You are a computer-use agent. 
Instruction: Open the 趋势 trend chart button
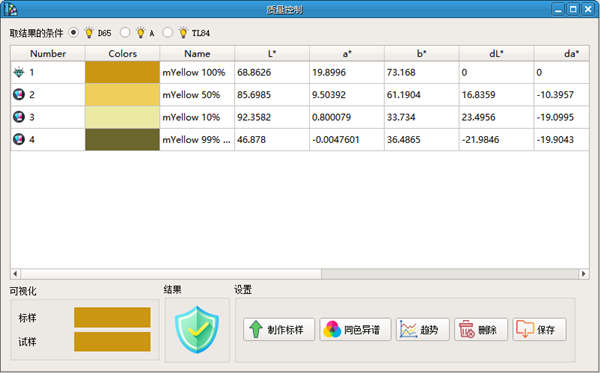tap(422, 329)
